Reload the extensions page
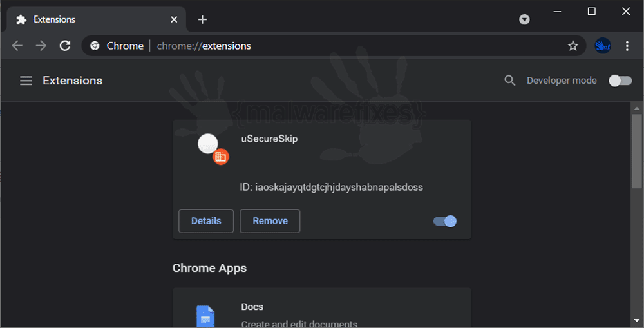This screenshot has height=328, width=644. coord(65,46)
